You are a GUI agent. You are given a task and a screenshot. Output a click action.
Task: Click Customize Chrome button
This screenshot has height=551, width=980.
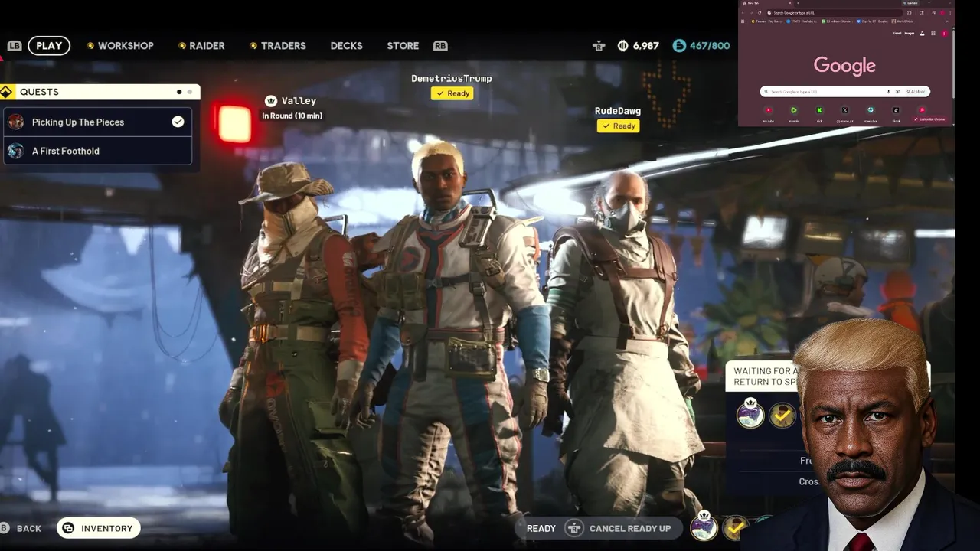click(929, 119)
